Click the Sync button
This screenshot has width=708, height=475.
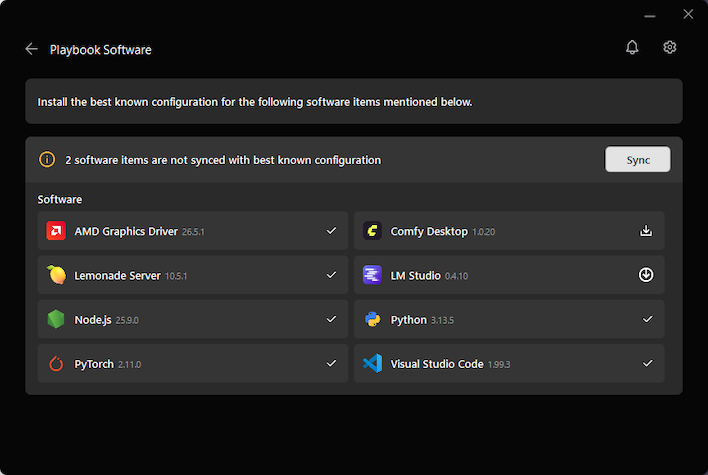pos(638,159)
